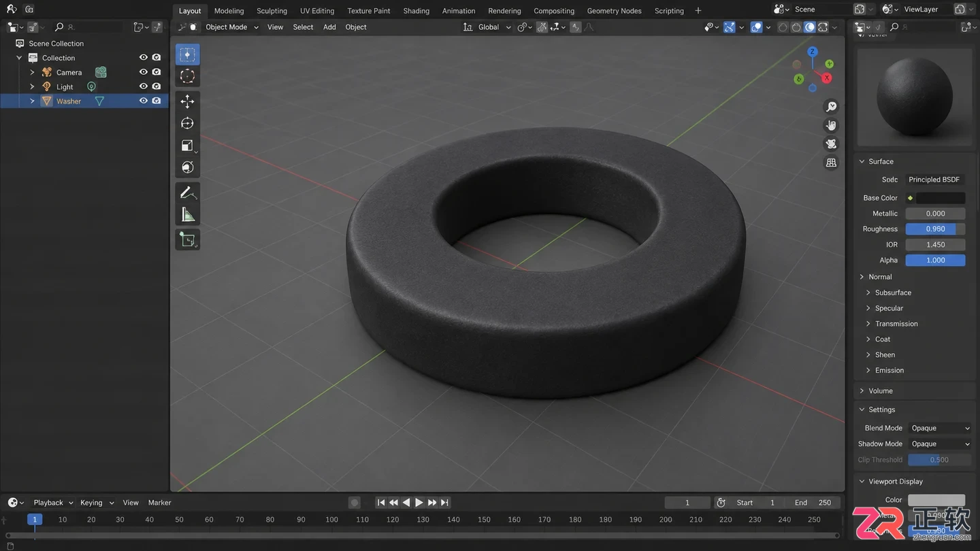The image size is (980, 551).
Task: Expand the Subsurface panel
Action: (x=893, y=293)
